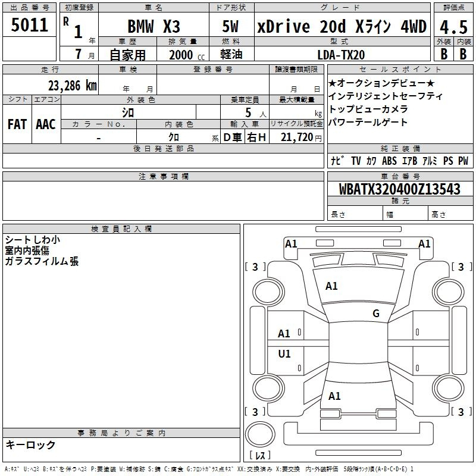The height and width of the screenshot is (476, 476).
Task: Click the lot number 5011
Action: pyautogui.click(x=30, y=26)
